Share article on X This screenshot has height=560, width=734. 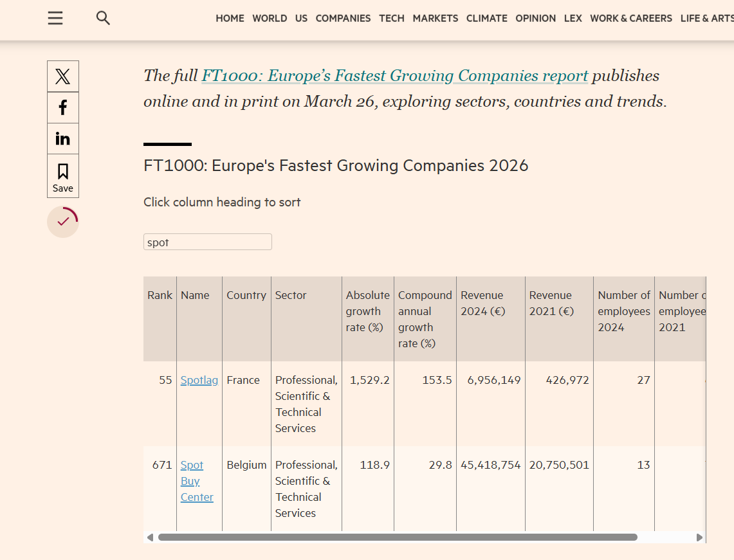click(63, 77)
